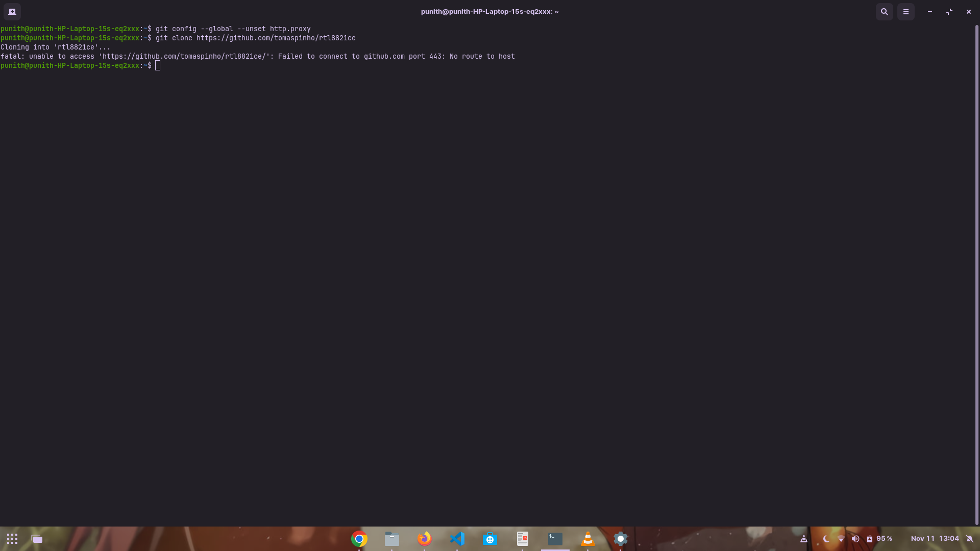
Task: Open the Nov 11 13:04 clock menu
Action: click(935, 539)
